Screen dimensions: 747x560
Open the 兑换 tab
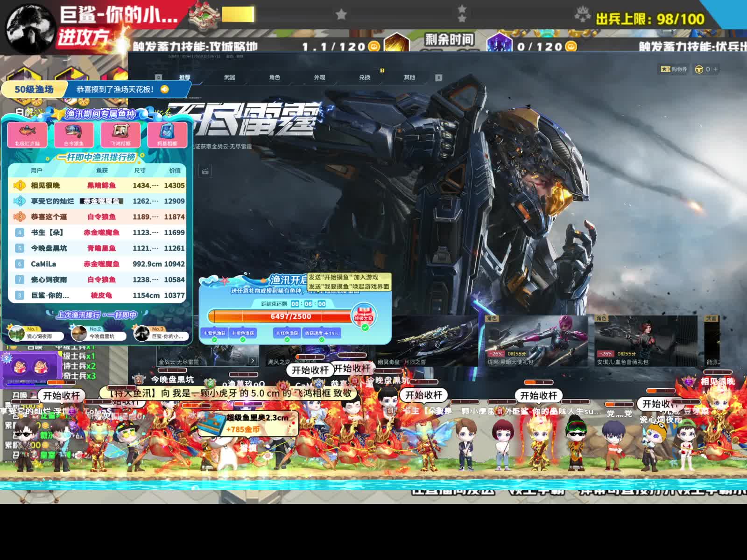(x=364, y=77)
